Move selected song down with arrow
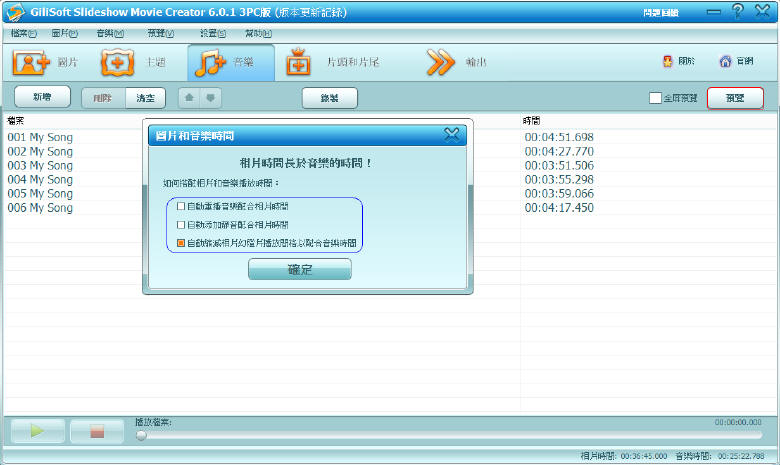The width and height of the screenshot is (780, 465). click(210, 98)
